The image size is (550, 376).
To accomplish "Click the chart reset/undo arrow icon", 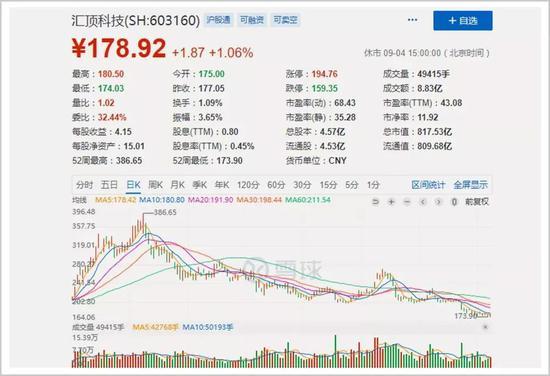I will (x=376, y=202).
